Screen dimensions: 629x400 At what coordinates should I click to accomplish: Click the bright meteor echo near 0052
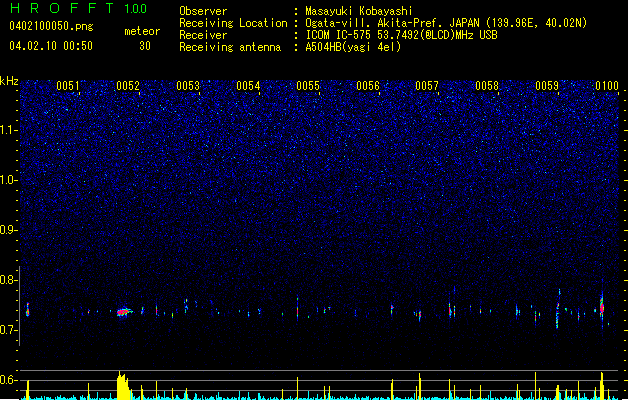(x=124, y=312)
